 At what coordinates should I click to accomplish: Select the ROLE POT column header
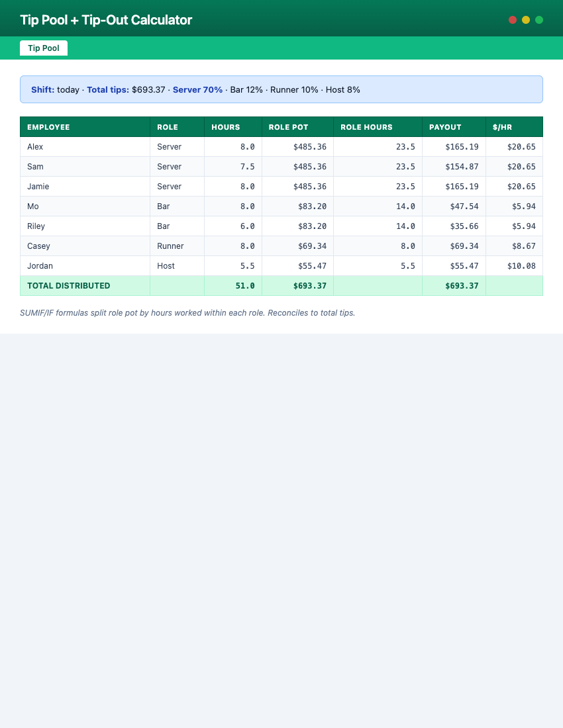point(298,127)
